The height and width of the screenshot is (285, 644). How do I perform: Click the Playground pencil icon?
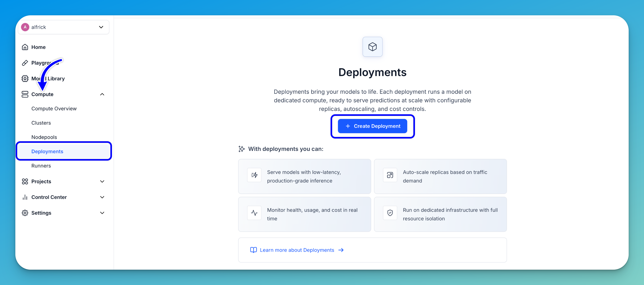pyautogui.click(x=25, y=63)
